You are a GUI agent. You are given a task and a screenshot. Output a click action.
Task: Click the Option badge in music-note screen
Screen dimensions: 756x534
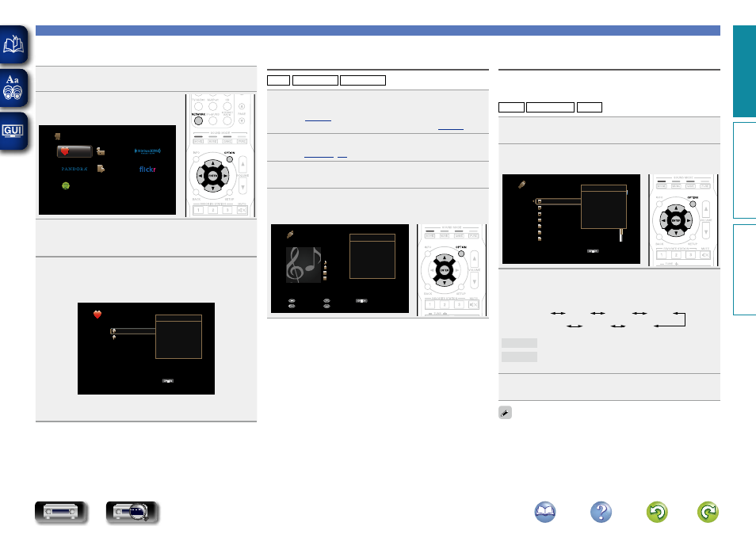[x=361, y=301]
